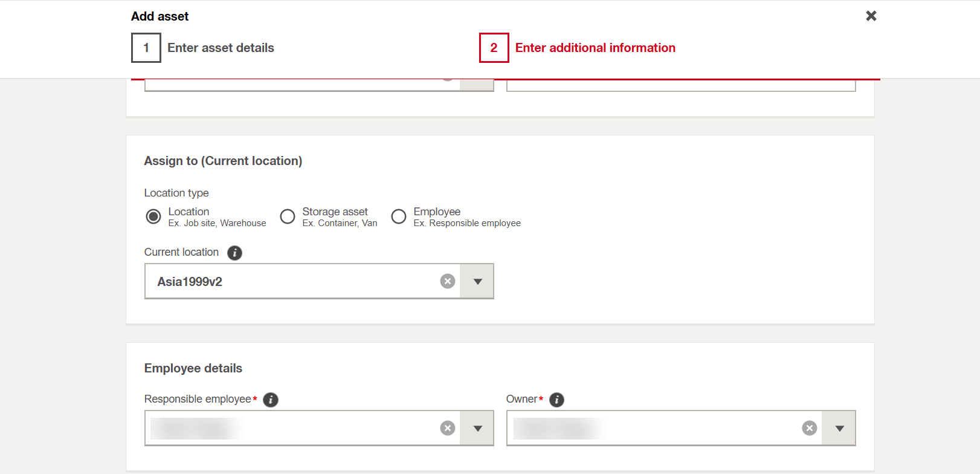Image resolution: width=980 pixels, height=474 pixels.
Task: Clear the Asia1999v2 current location value
Action: click(447, 281)
